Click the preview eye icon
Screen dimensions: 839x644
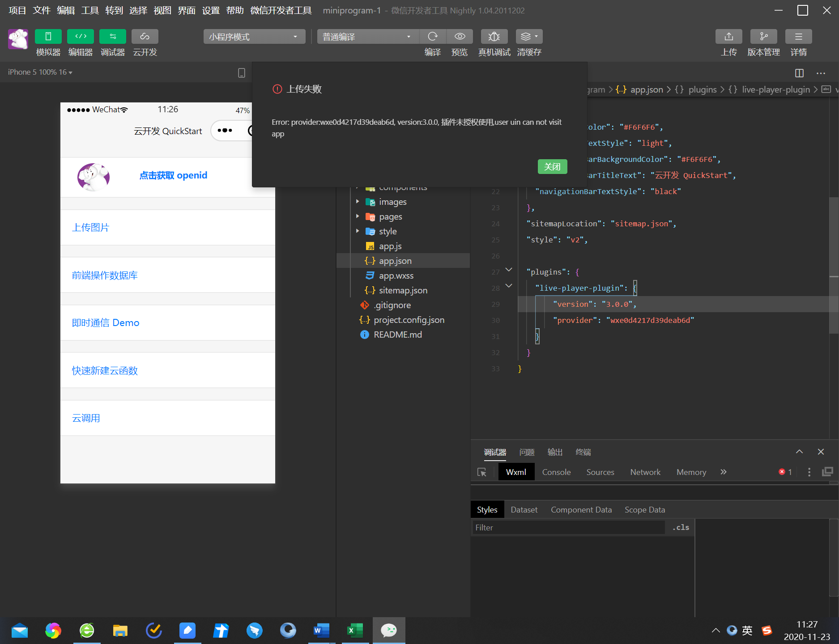click(x=460, y=36)
